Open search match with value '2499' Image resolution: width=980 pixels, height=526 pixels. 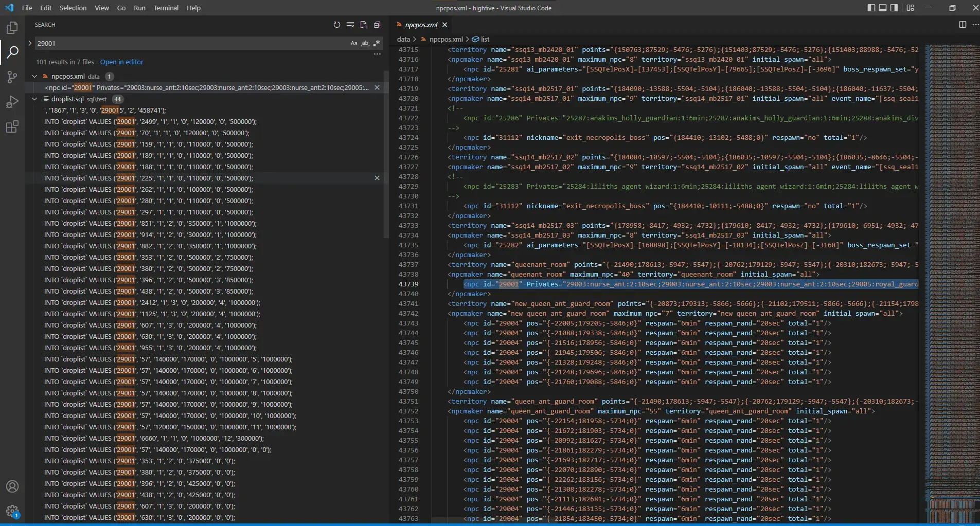pos(150,121)
